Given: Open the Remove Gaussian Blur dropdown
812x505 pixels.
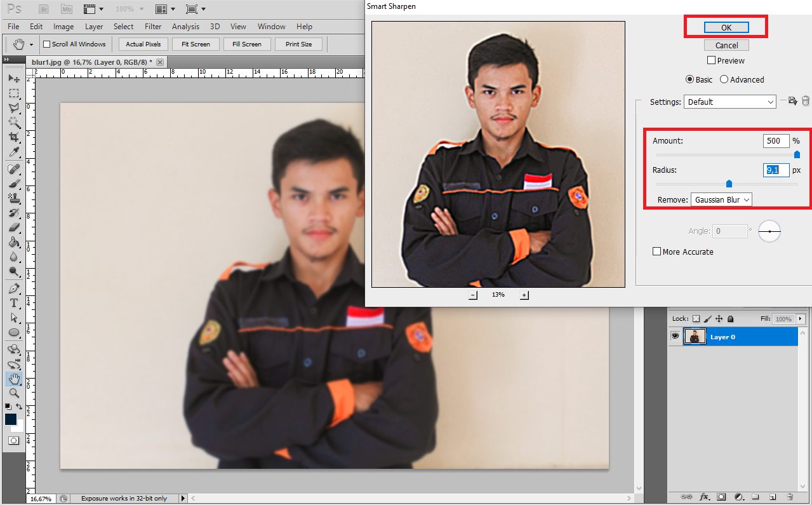Looking at the screenshot, I should pos(721,199).
